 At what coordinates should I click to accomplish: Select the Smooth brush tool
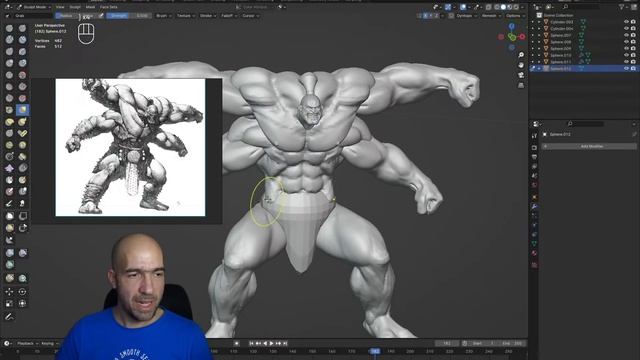click(22, 75)
